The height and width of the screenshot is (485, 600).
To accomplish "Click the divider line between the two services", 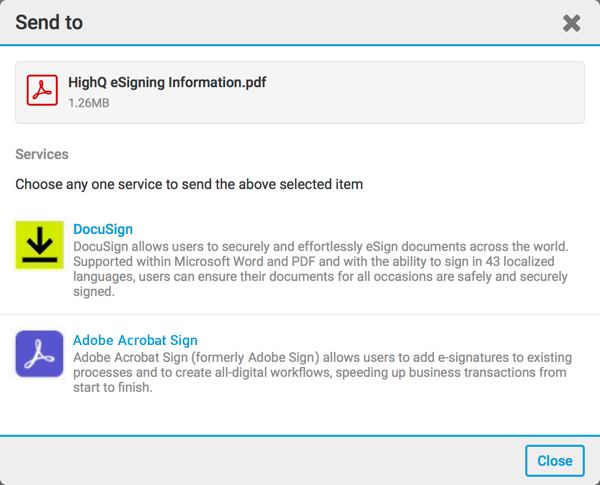I will click(x=300, y=315).
